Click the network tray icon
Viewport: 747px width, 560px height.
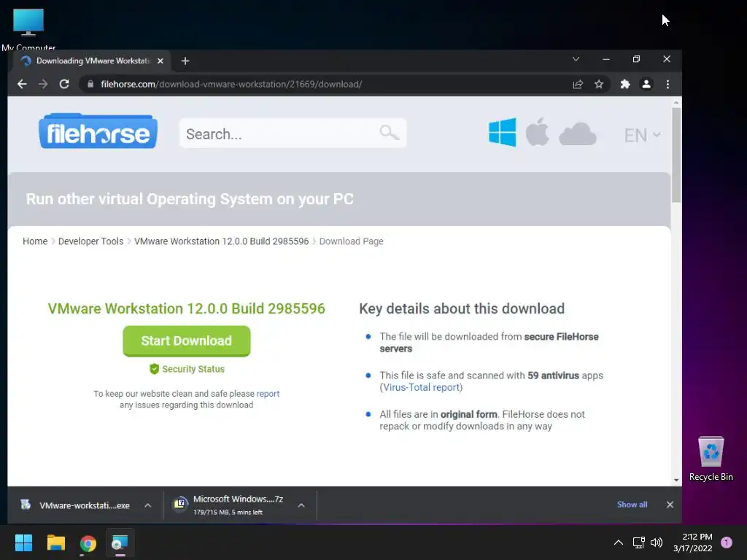point(638,542)
